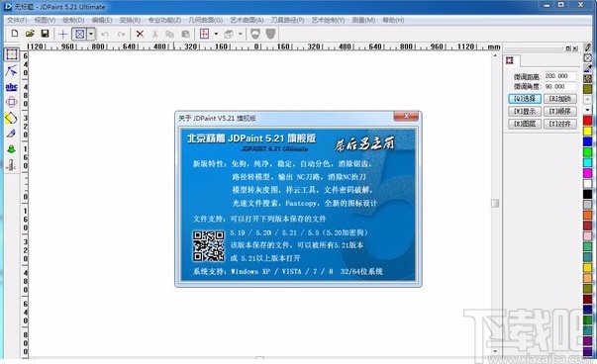
Task: Click the no-fill crossed box icon
Action: 588,58
